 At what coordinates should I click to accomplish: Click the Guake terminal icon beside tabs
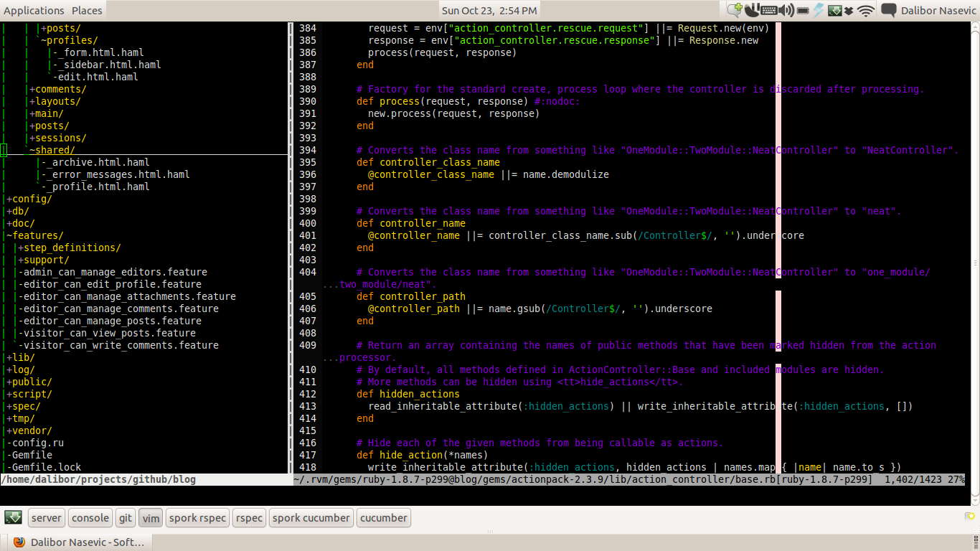tap(14, 517)
